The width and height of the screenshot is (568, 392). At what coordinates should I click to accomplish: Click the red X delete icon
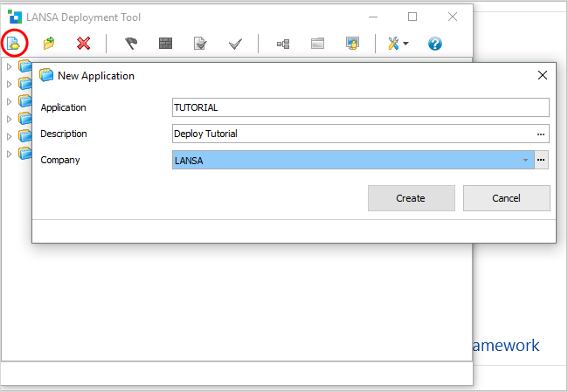tap(83, 44)
